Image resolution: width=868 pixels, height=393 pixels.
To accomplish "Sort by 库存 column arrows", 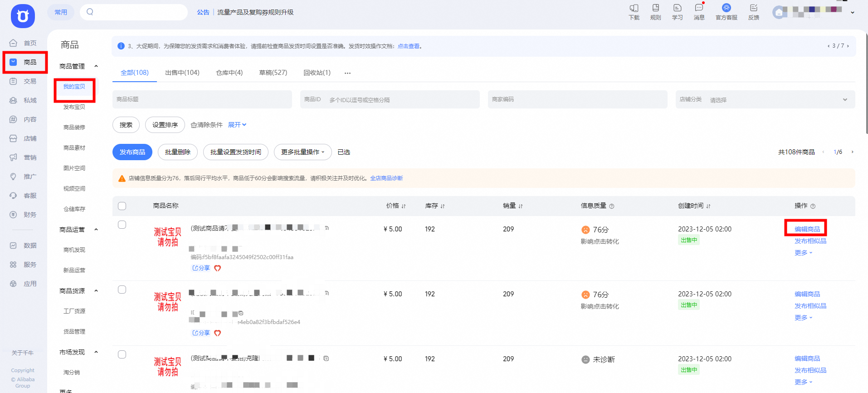I will (x=443, y=206).
